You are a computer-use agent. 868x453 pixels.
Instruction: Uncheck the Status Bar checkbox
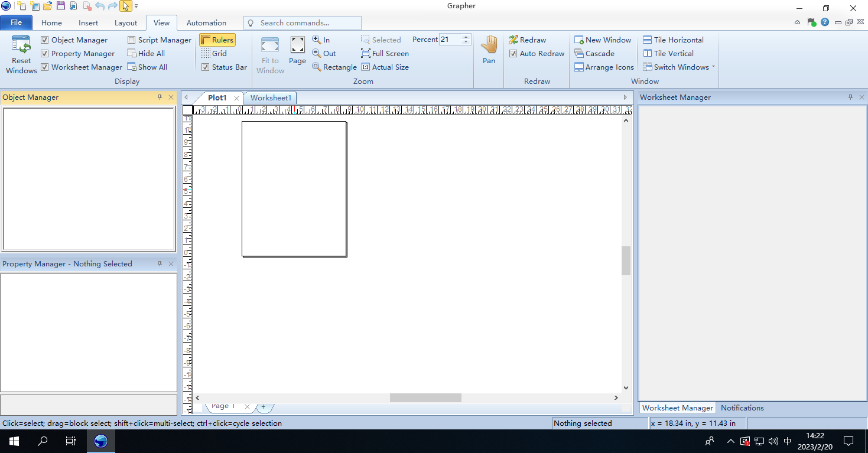pos(206,67)
